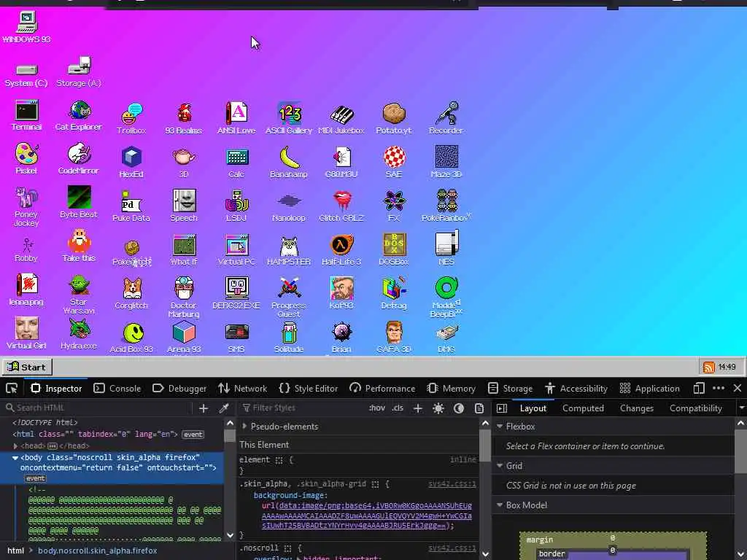Select the Byte Beat icon

pyautogui.click(x=79, y=203)
